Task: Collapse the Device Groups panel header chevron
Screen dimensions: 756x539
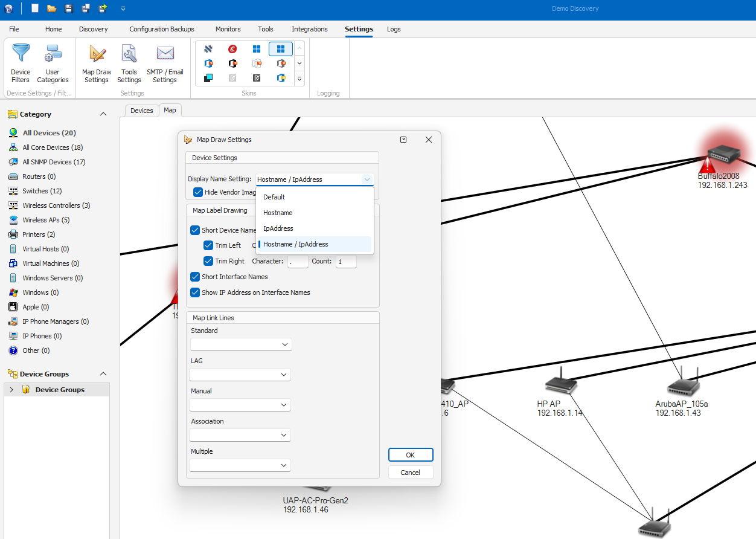Action: pos(103,374)
